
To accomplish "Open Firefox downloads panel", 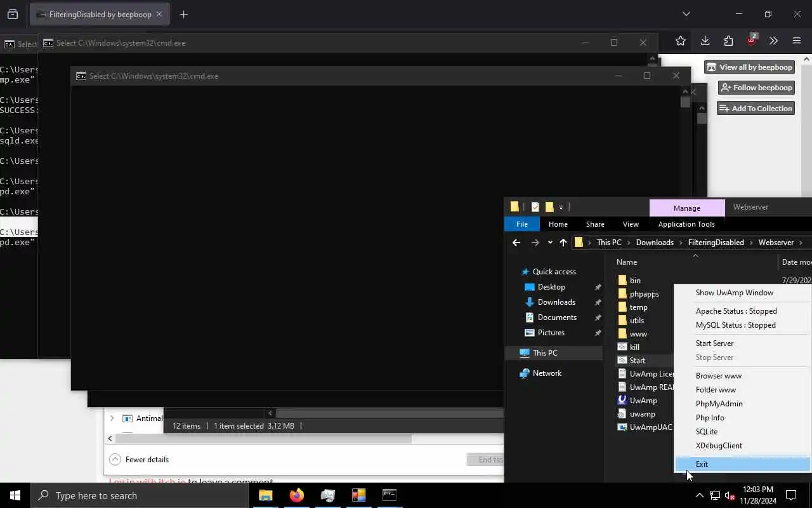I will click(705, 41).
